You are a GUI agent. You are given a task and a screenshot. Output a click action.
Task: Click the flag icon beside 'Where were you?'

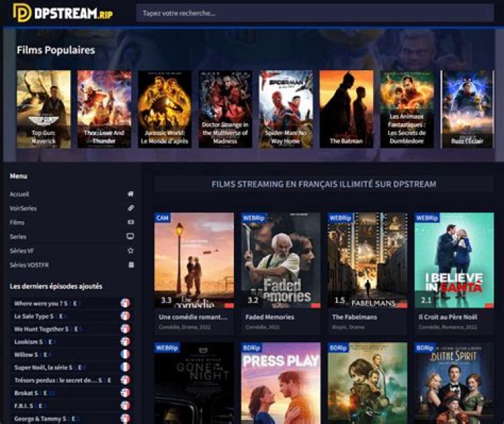pyautogui.click(x=125, y=303)
